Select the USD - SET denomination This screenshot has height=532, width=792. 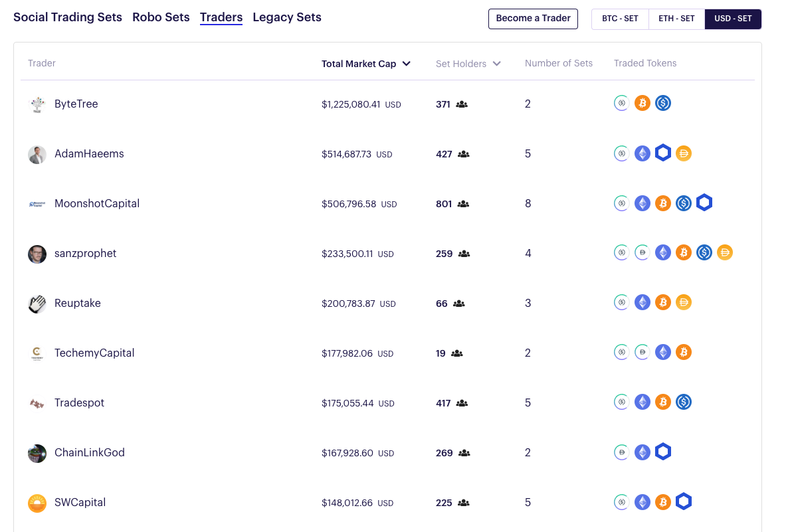733,19
